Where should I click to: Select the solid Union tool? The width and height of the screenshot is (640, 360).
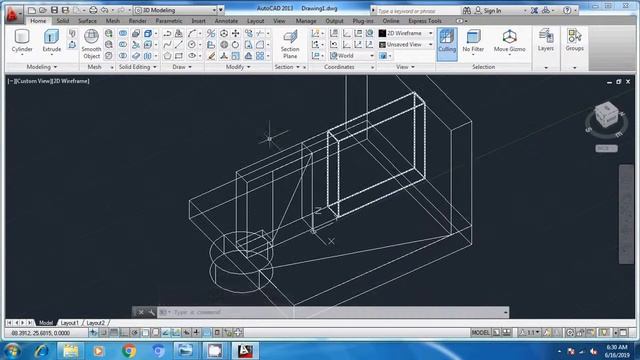pos(123,33)
